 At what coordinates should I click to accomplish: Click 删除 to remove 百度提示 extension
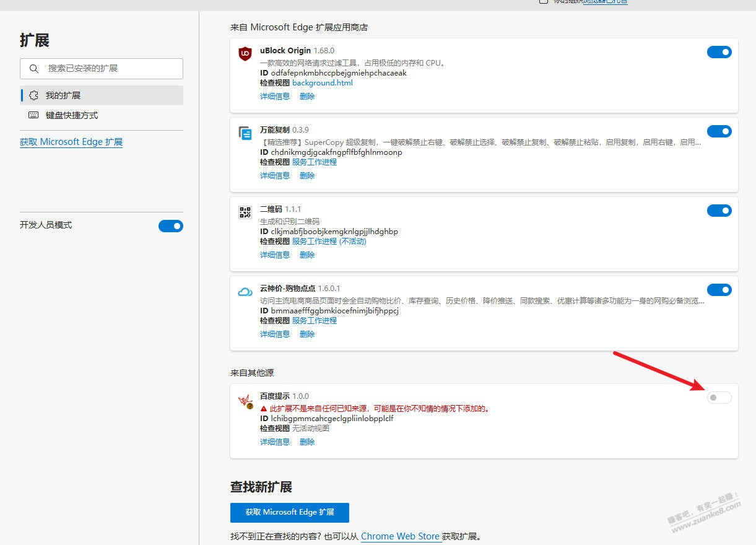click(x=307, y=442)
